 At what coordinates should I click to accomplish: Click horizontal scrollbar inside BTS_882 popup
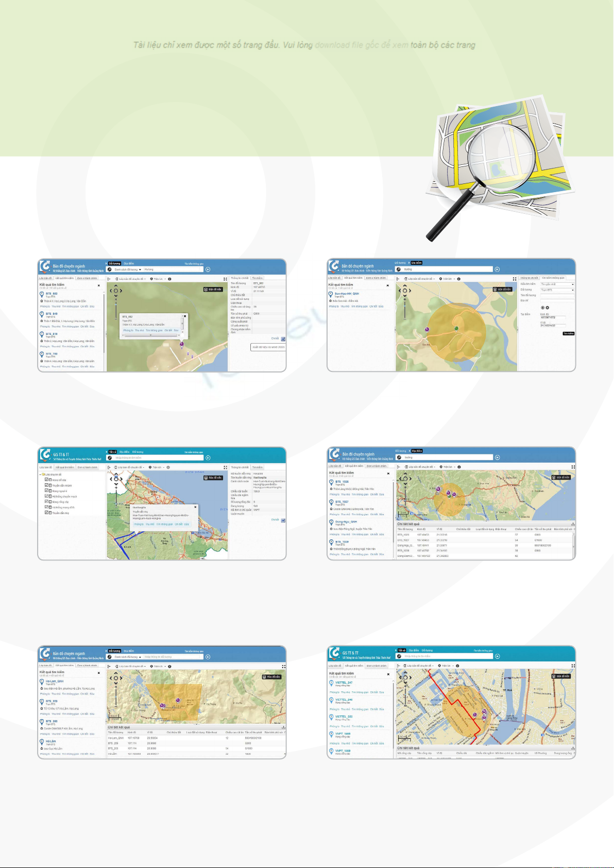click(x=150, y=335)
